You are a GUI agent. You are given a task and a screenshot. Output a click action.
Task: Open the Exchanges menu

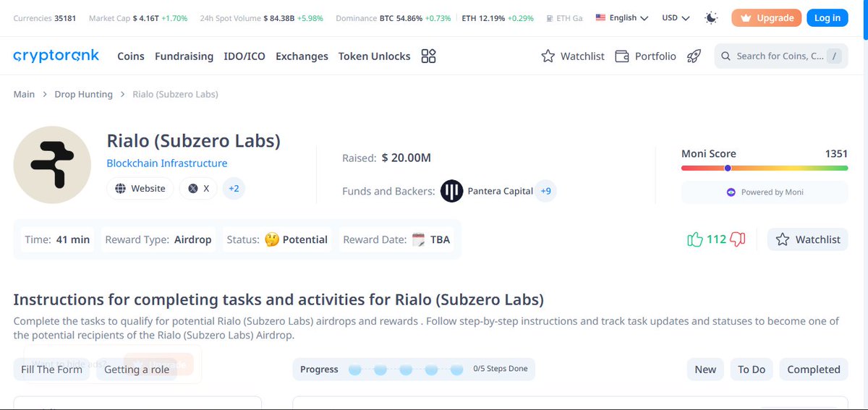coord(302,56)
